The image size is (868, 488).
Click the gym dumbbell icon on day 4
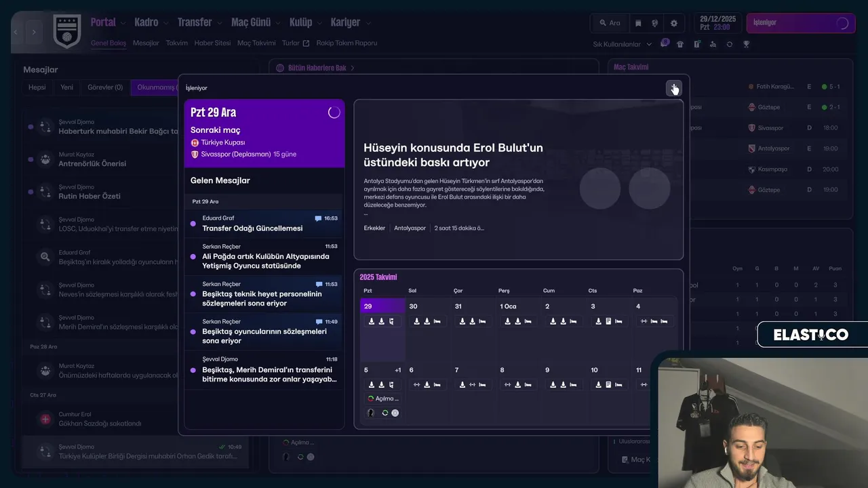click(x=644, y=321)
